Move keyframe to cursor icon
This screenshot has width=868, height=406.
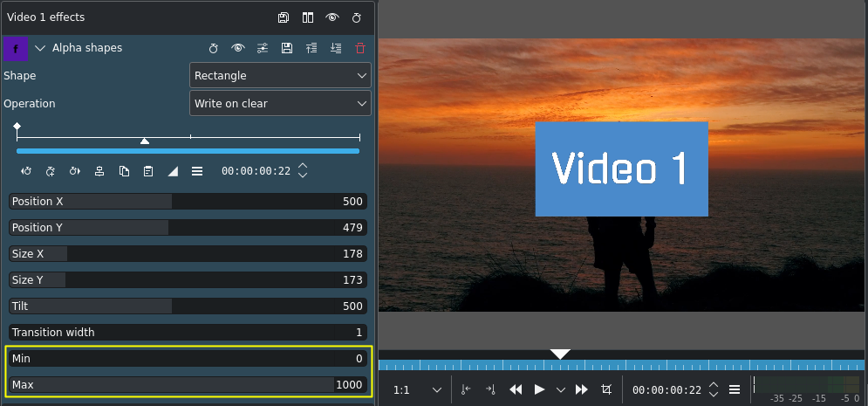pyautogui.click(x=99, y=171)
